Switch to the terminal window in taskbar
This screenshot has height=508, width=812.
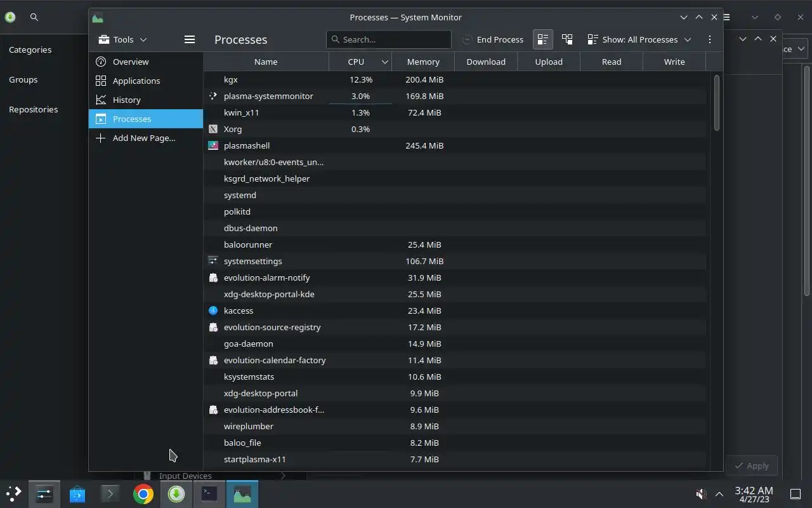209,493
